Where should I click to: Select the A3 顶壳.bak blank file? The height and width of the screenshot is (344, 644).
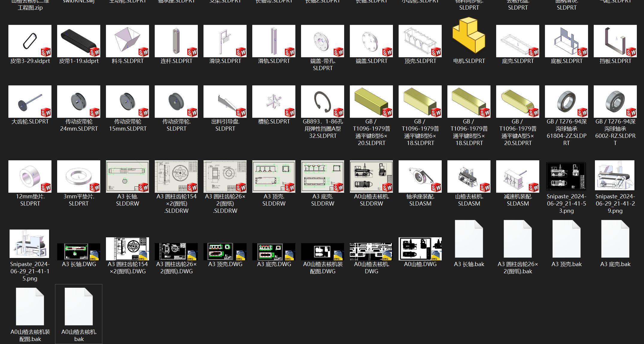coord(566,239)
